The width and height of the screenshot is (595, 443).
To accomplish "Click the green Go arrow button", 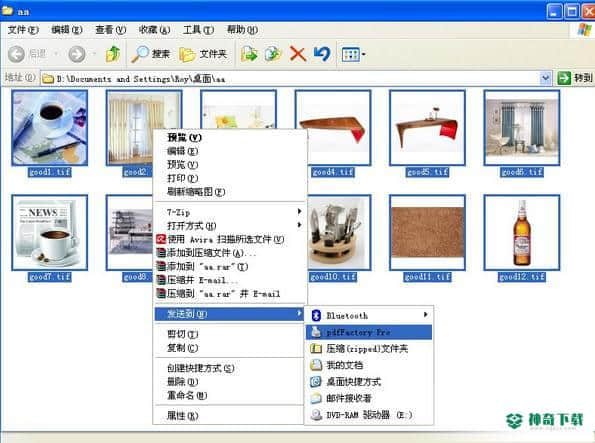I will click(x=564, y=78).
